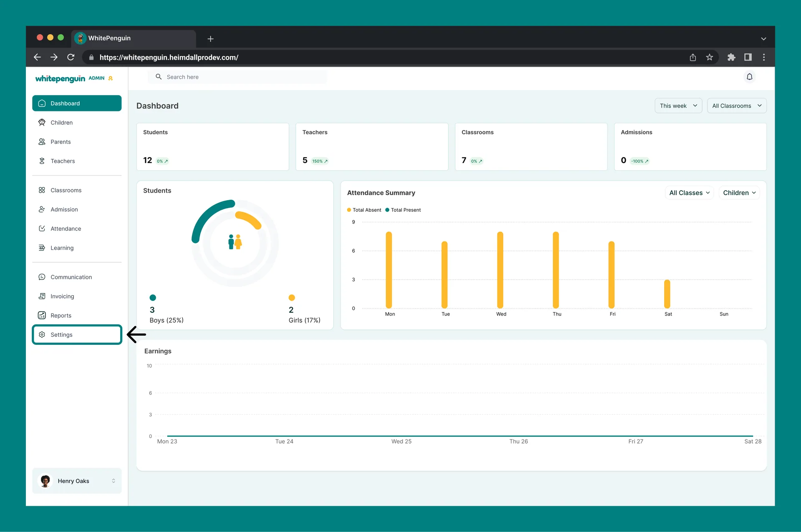Go forward in browser history

[x=54, y=57]
